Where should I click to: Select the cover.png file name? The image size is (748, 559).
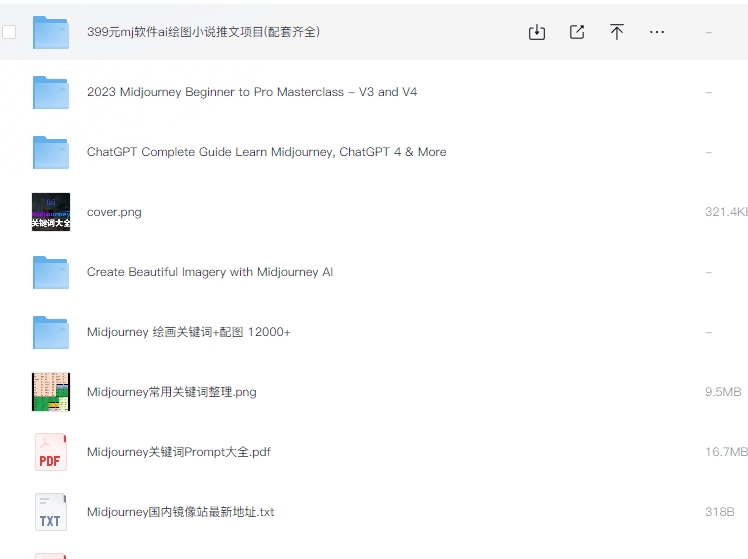(114, 212)
